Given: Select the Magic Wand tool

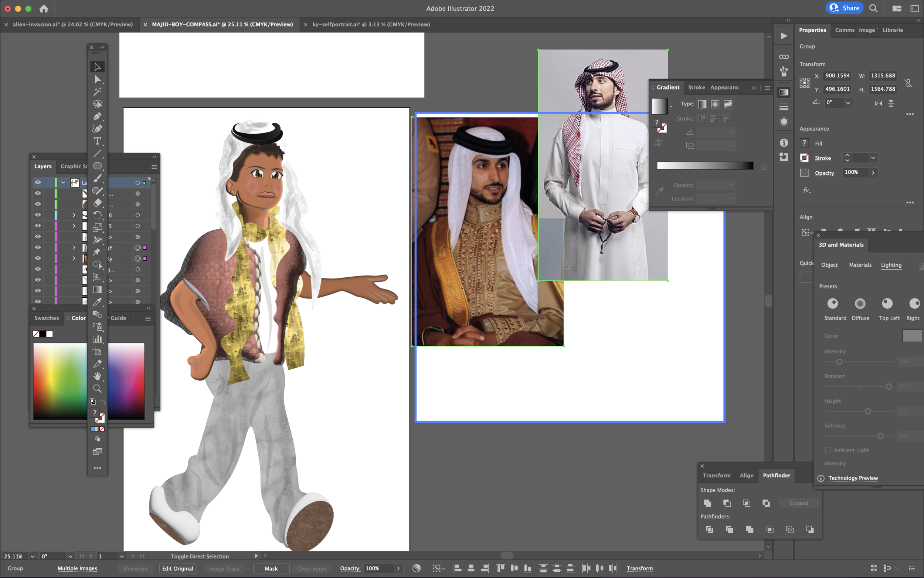Looking at the screenshot, I should [x=98, y=92].
